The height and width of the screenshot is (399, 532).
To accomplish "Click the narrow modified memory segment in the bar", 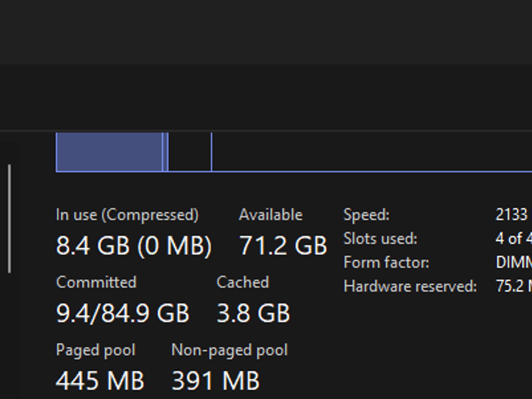I will pyautogui.click(x=165, y=152).
